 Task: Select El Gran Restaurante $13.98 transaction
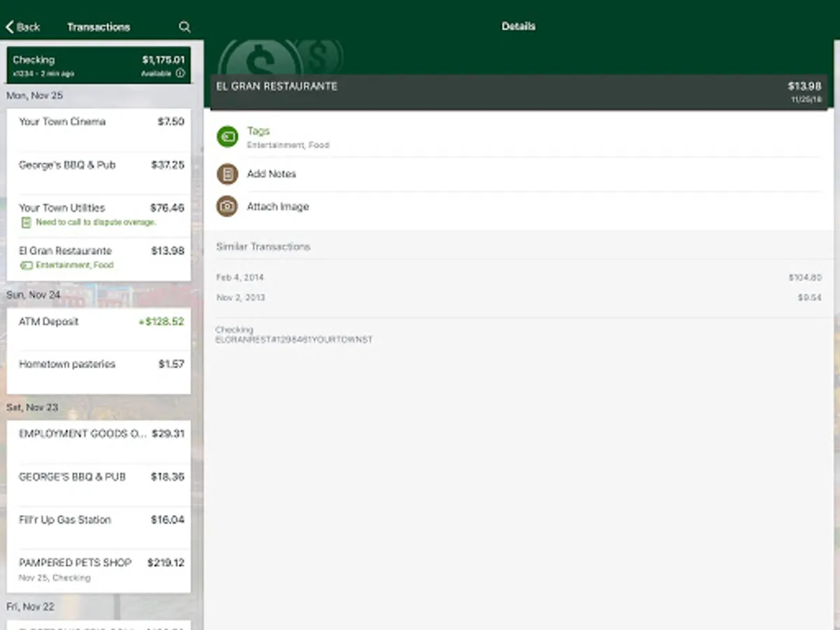99,259
